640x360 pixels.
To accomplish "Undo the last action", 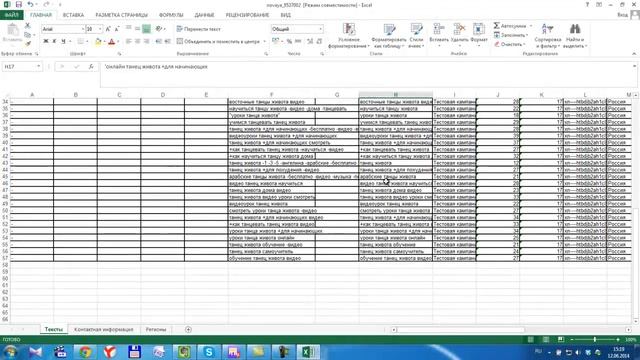I will click(30, 4).
